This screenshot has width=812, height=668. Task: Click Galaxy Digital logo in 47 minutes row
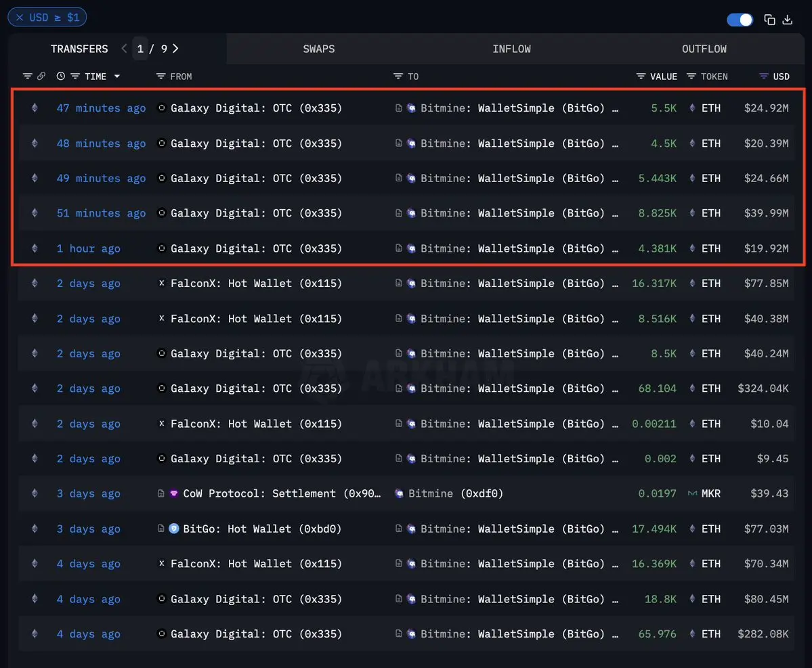click(x=162, y=108)
